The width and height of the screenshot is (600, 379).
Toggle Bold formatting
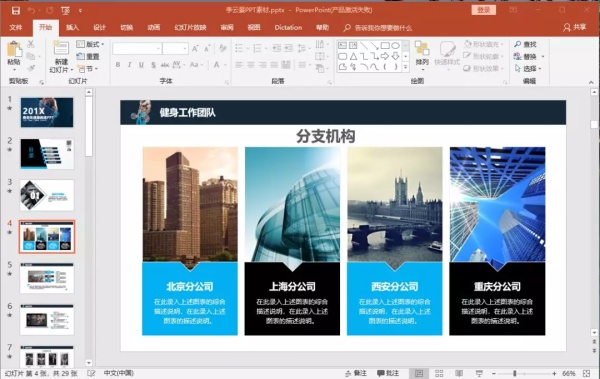pos(118,65)
